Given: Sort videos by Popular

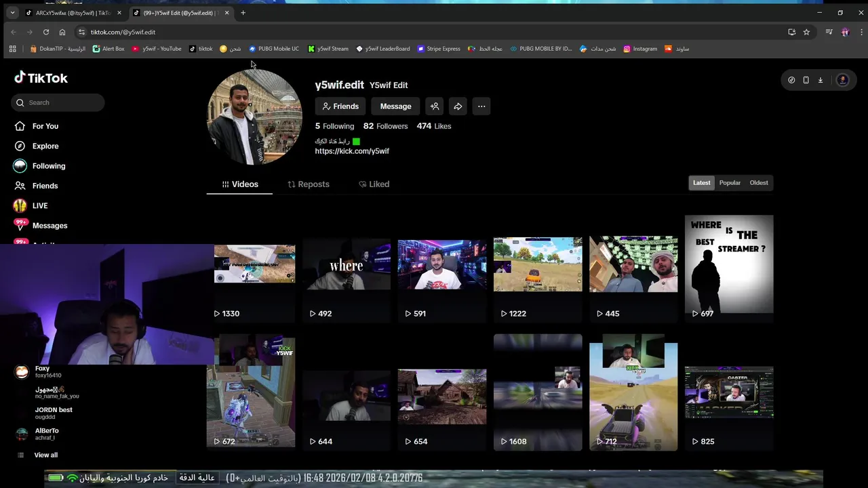Looking at the screenshot, I should tap(730, 183).
